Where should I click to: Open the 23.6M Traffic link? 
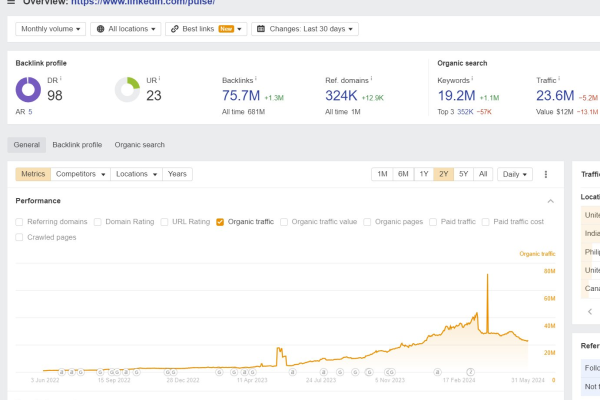coord(555,96)
